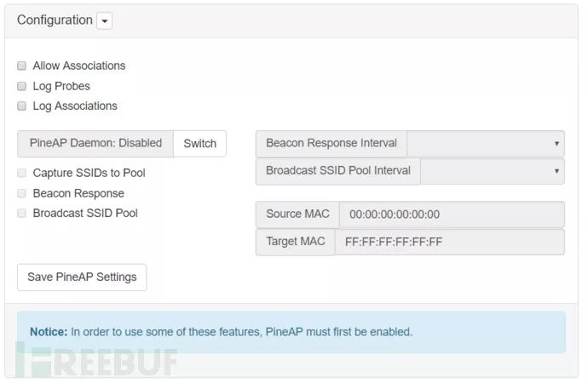Expand the Broadcast SSID Pool Interval select
The width and height of the screenshot is (588, 383).
(x=492, y=171)
